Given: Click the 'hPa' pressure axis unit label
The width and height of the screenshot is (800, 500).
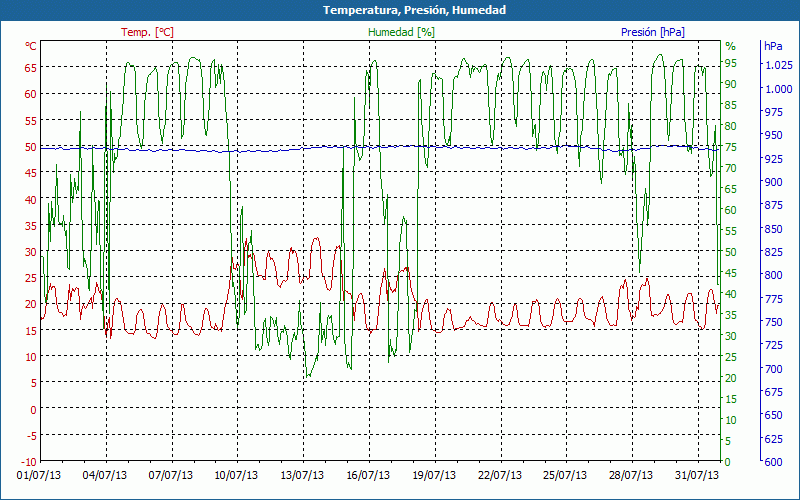Looking at the screenshot, I should [x=773, y=46].
